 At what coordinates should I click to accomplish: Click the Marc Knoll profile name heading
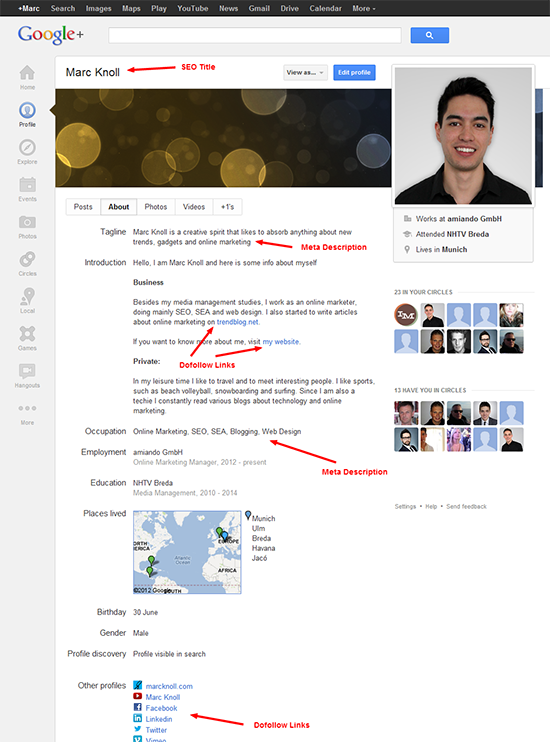(x=93, y=72)
